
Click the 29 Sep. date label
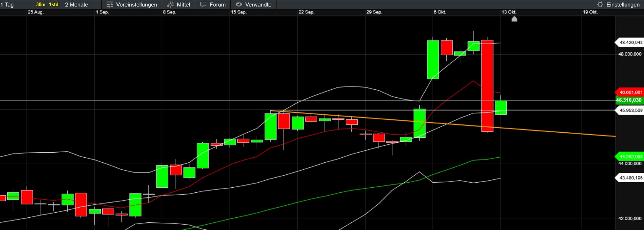[x=374, y=12]
